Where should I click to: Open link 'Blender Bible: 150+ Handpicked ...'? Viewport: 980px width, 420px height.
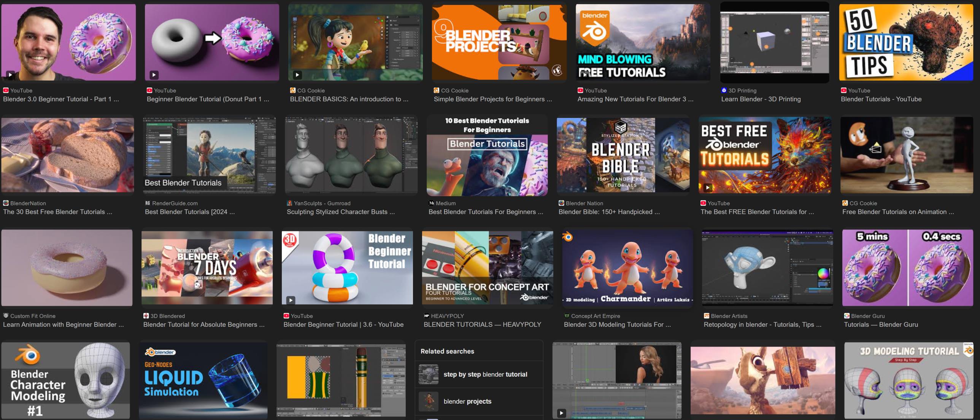pyautogui.click(x=609, y=212)
